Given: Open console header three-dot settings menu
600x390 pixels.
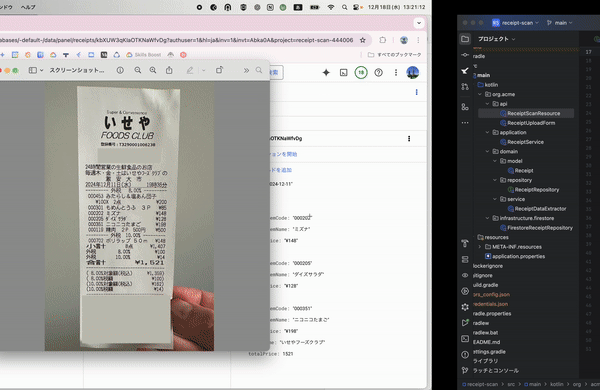Looking at the screenshot, I should [396, 72].
